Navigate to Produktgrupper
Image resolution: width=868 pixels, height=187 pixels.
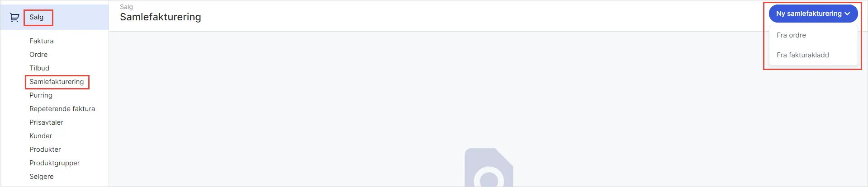coord(55,163)
